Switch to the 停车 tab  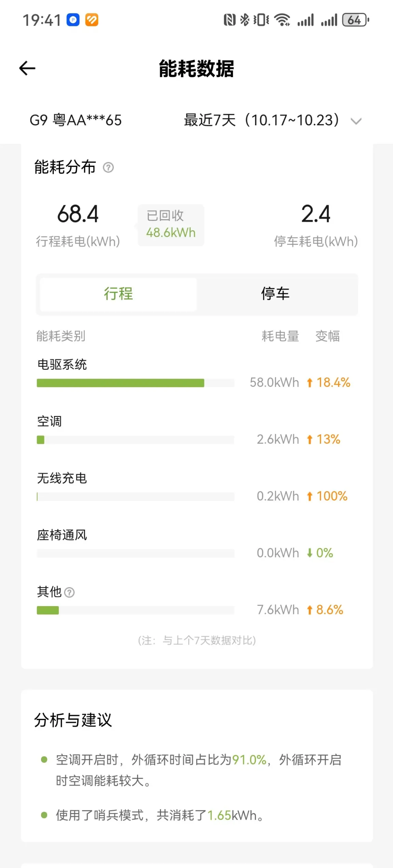(275, 294)
